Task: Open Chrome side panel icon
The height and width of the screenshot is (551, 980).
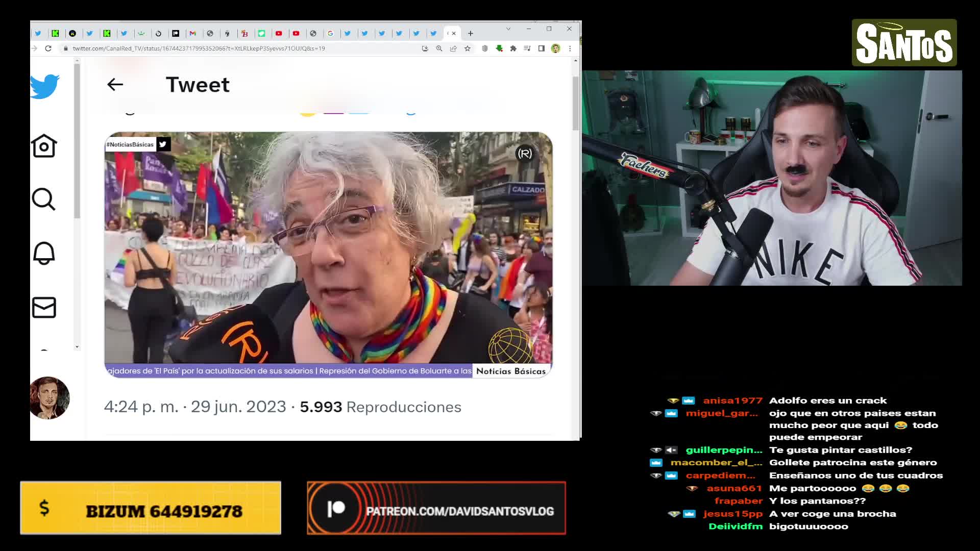Action: click(x=542, y=48)
